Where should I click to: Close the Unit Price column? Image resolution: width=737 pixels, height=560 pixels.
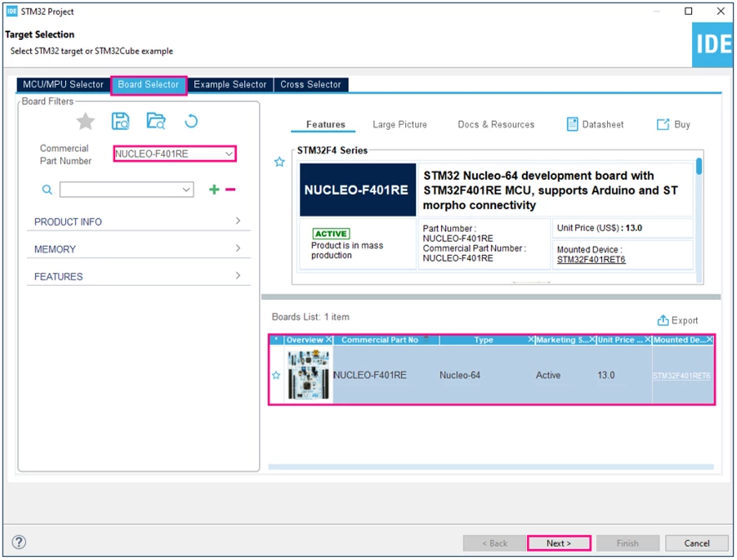pos(648,340)
